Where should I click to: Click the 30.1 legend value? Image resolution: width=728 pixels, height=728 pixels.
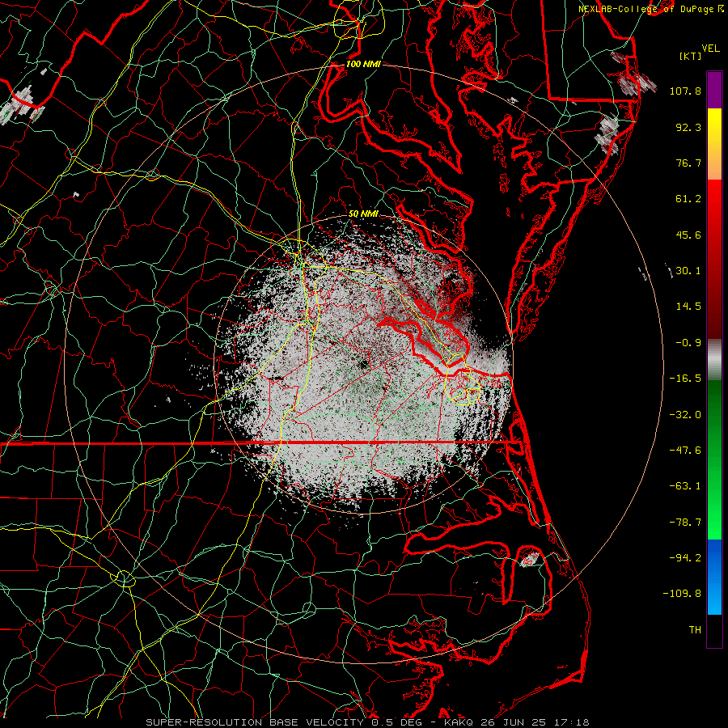coord(688,271)
